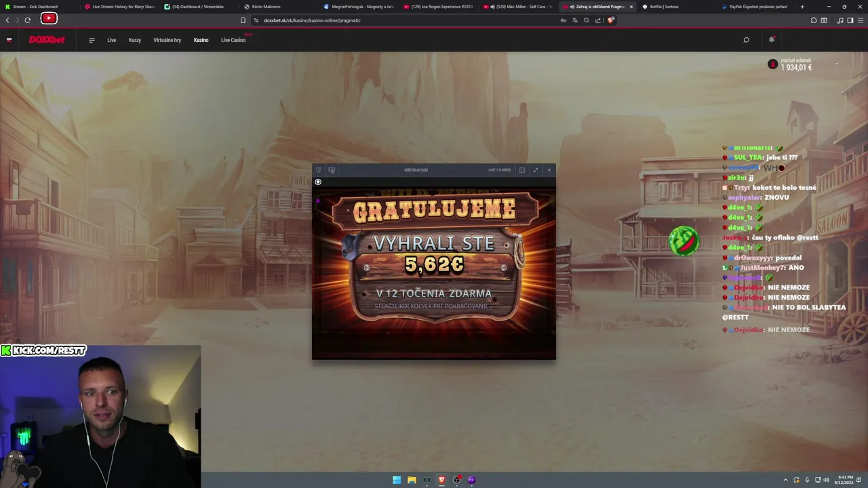Open DOXXbet notifications bell
The width and height of the screenshot is (868, 488).
tap(771, 40)
